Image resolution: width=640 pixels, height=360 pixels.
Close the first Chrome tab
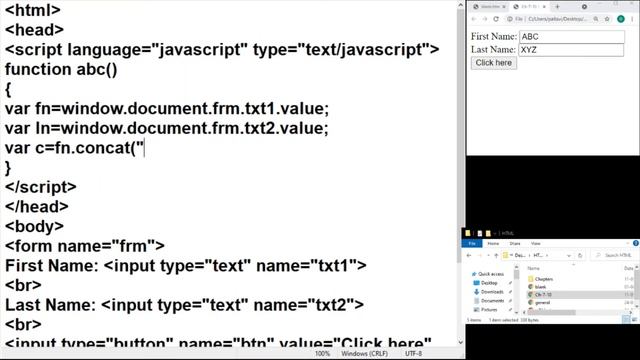tap(504, 7)
